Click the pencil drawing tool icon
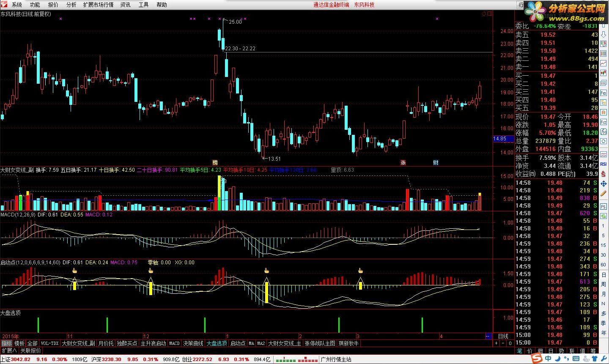The width and height of the screenshot is (609, 364). (x=604, y=192)
